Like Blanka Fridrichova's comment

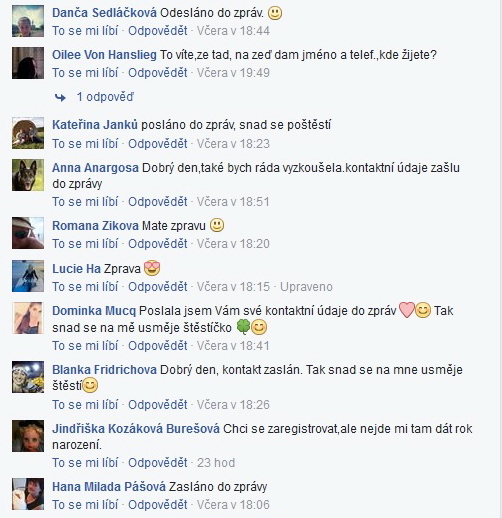point(85,405)
